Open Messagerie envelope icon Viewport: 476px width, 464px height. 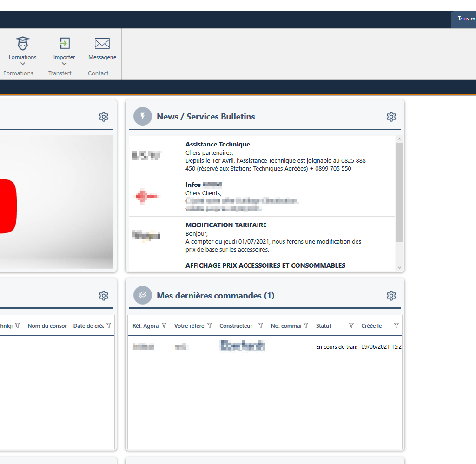click(x=102, y=44)
